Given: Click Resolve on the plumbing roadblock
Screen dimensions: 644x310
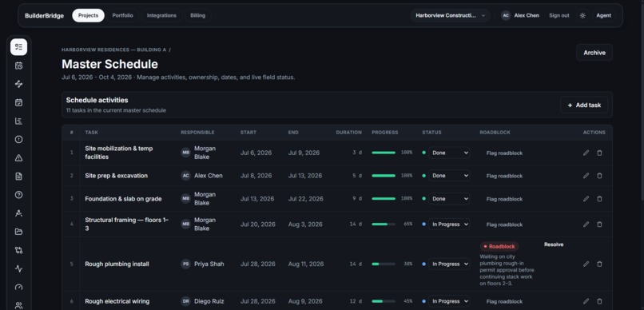Looking at the screenshot, I should tap(554, 244).
